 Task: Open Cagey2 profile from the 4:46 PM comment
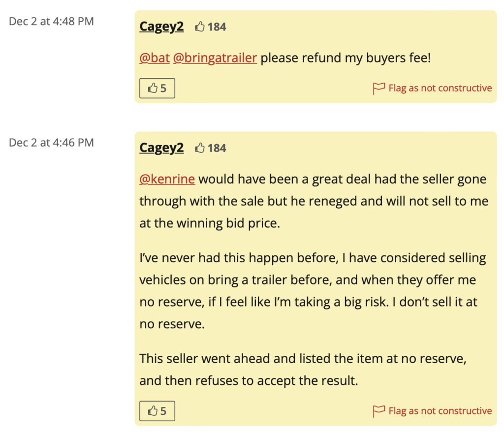pos(161,148)
